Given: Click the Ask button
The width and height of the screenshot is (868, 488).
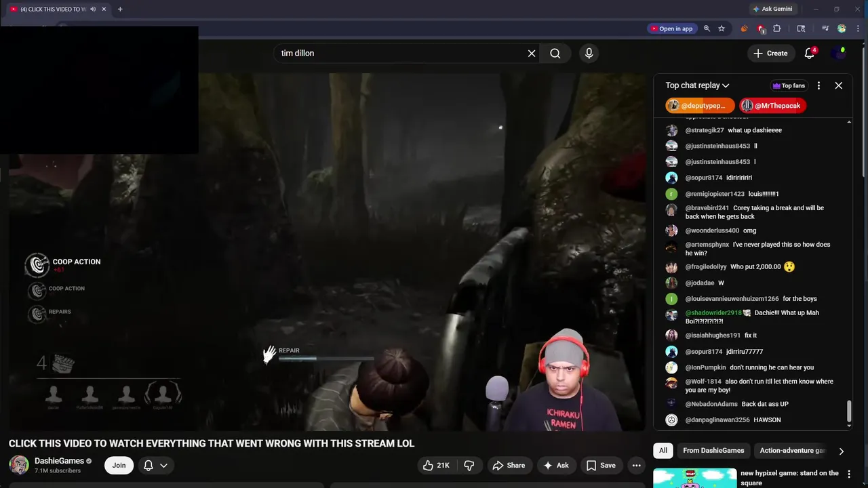Looking at the screenshot, I should click(x=556, y=465).
